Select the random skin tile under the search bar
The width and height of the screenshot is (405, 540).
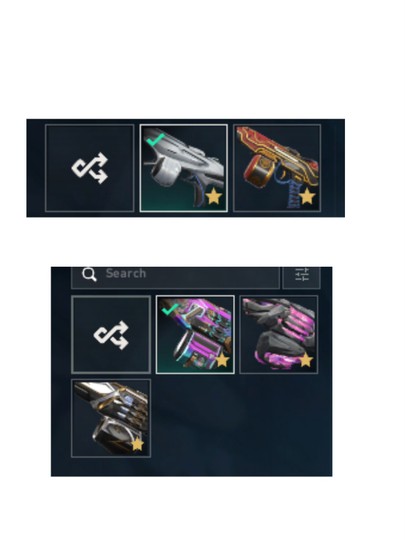pos(111,334)
